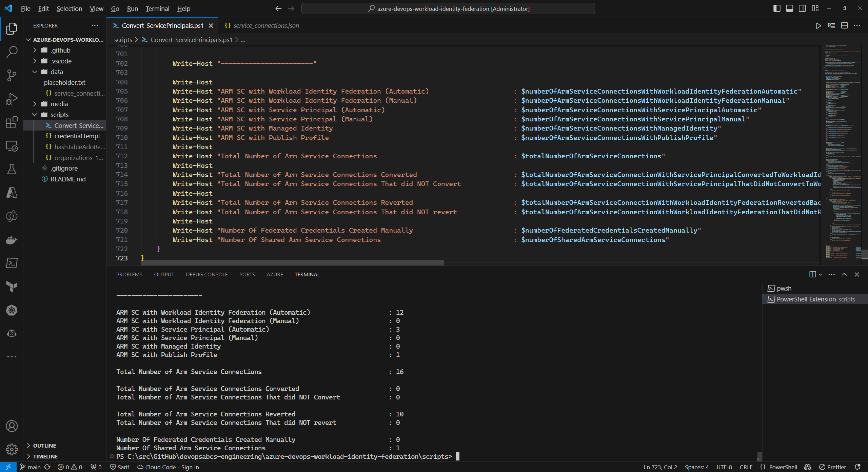Open the Terminal menu
868x472 pixels.
[x=157, y=8]
